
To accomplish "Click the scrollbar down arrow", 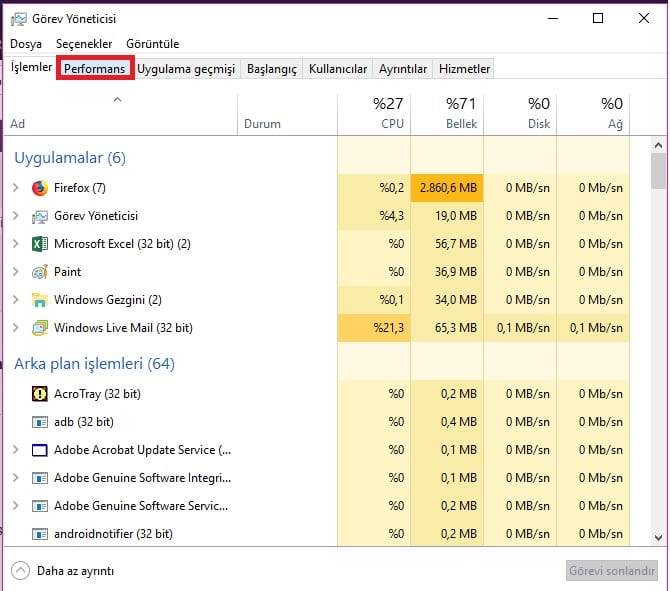I will tap(658, 537).
